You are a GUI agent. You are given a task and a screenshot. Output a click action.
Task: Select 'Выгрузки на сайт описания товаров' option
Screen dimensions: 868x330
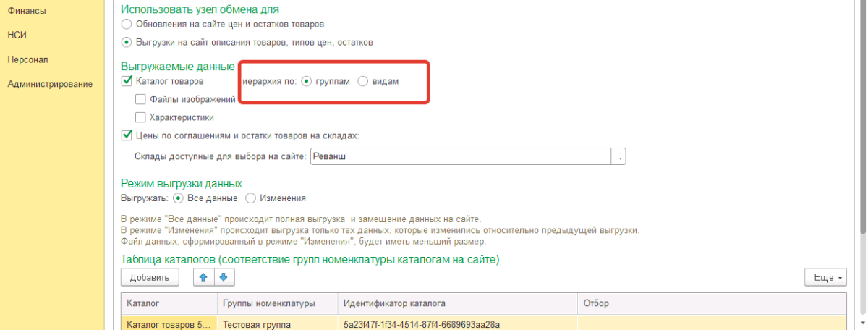tap(127, 43)
